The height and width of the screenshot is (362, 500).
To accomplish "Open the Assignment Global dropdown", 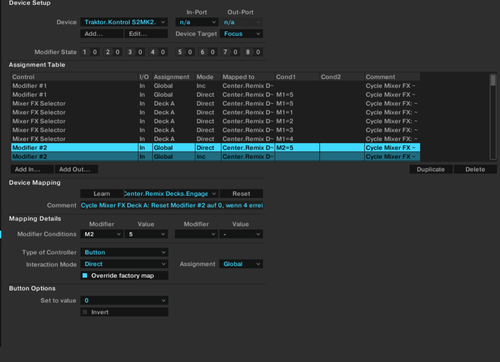I will pos(241,264).
